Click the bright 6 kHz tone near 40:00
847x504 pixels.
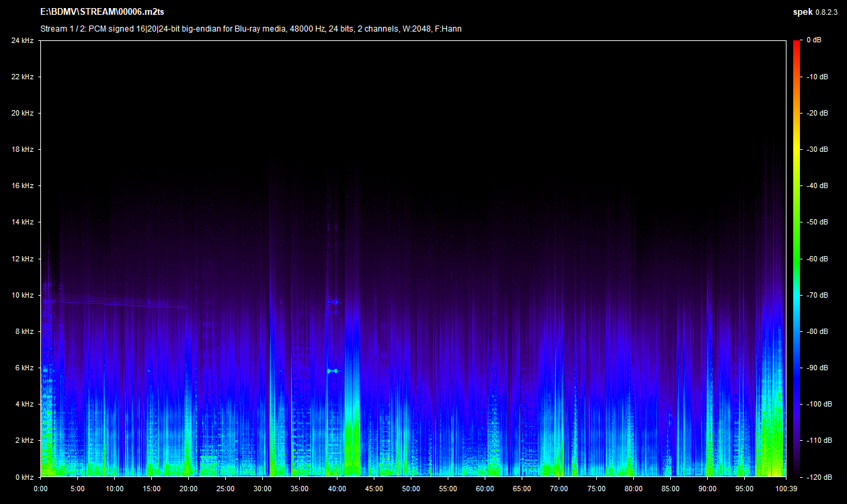pos(332,370)
